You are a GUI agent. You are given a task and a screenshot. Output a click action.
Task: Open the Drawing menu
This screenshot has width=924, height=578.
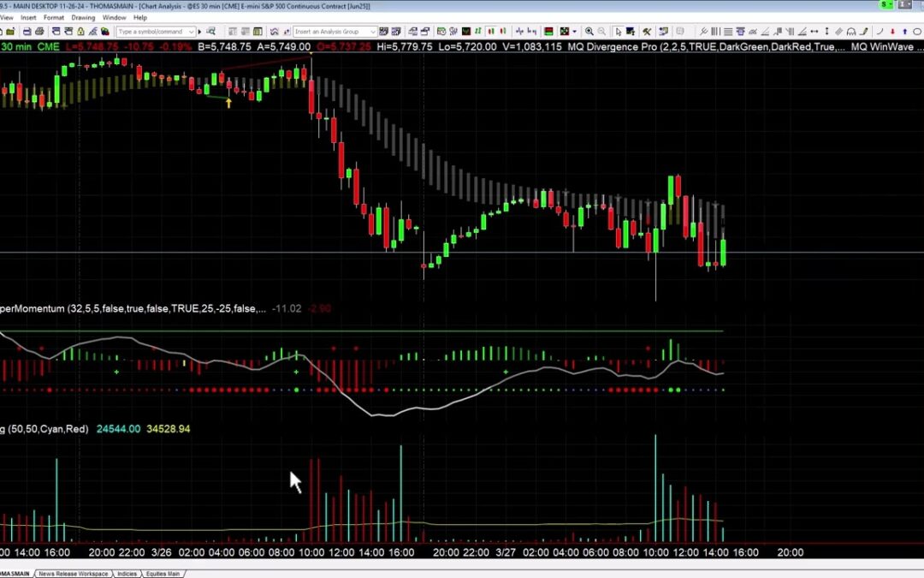[x=83, y=17]
